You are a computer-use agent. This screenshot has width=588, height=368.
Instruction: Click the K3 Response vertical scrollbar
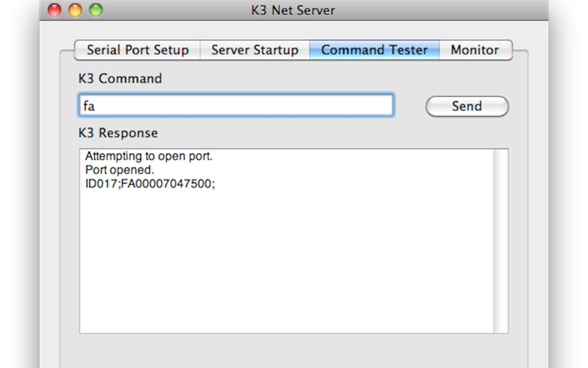coord(501,241)
